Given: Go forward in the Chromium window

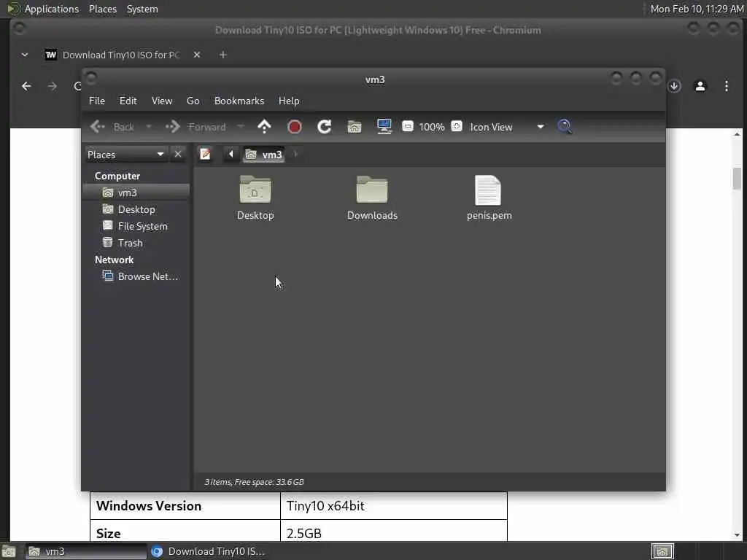Looking at the screenshot, I should click(x=53, y=86).
